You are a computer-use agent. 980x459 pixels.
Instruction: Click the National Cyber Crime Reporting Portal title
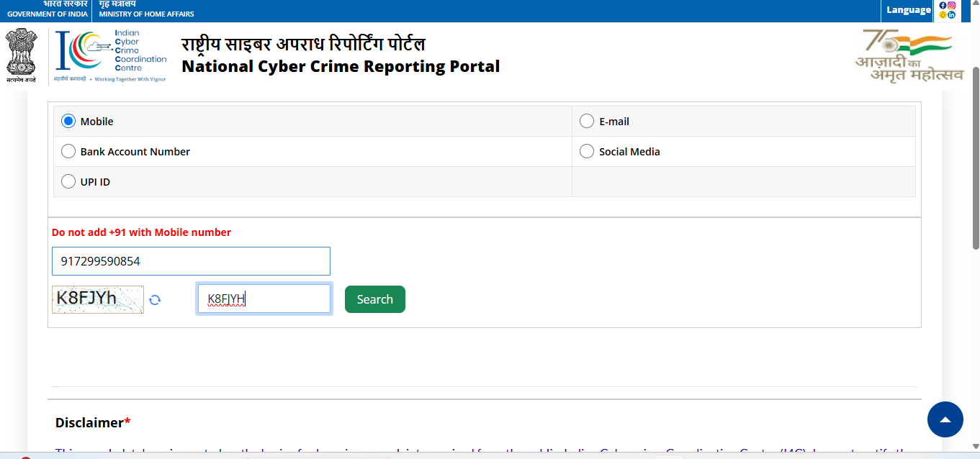[340, 66]
